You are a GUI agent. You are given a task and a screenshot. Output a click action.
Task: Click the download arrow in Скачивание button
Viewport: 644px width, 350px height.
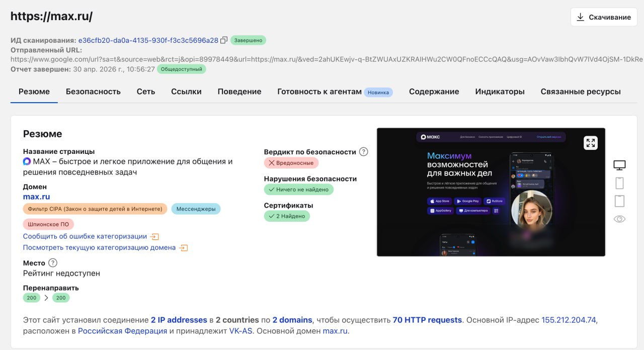(x=580, y=17)
